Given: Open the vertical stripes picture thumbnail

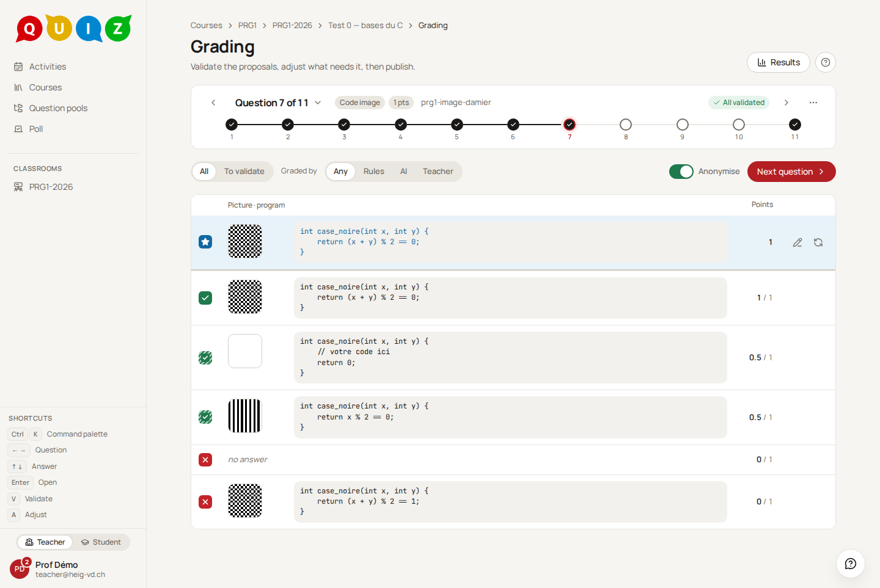Looking at the screenshot, I should [245, 416].
